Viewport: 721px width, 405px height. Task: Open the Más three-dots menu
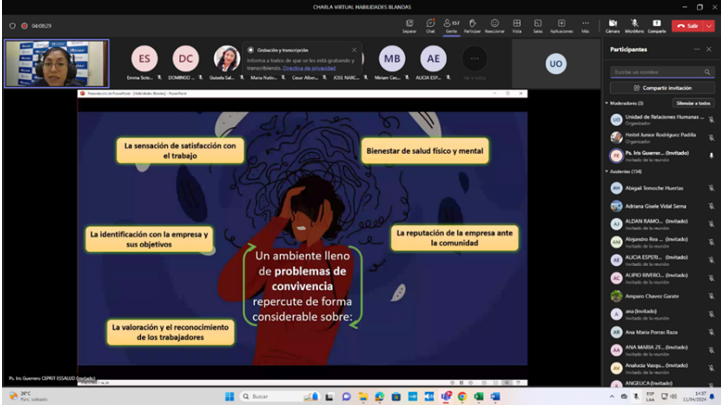585,26
